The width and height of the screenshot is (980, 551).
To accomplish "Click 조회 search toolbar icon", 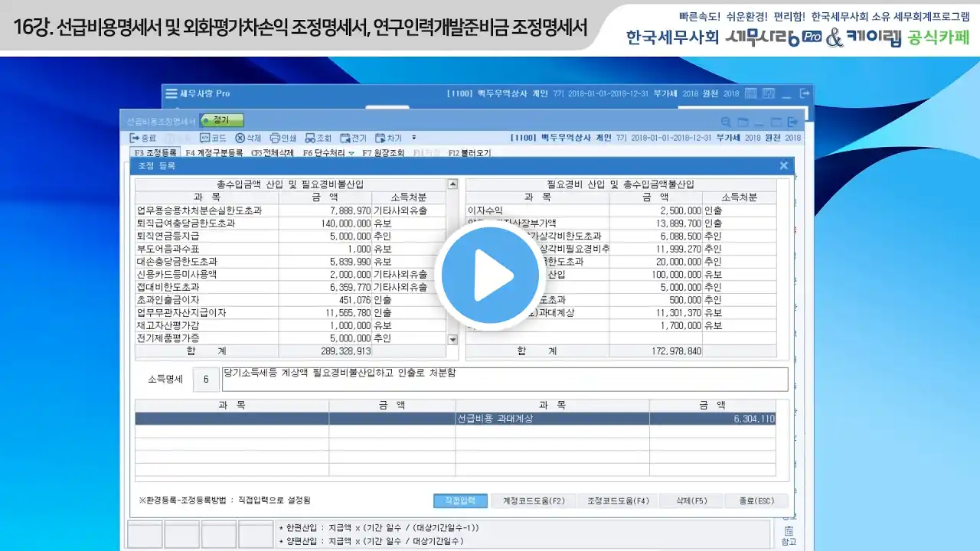I will click(318, 138).
